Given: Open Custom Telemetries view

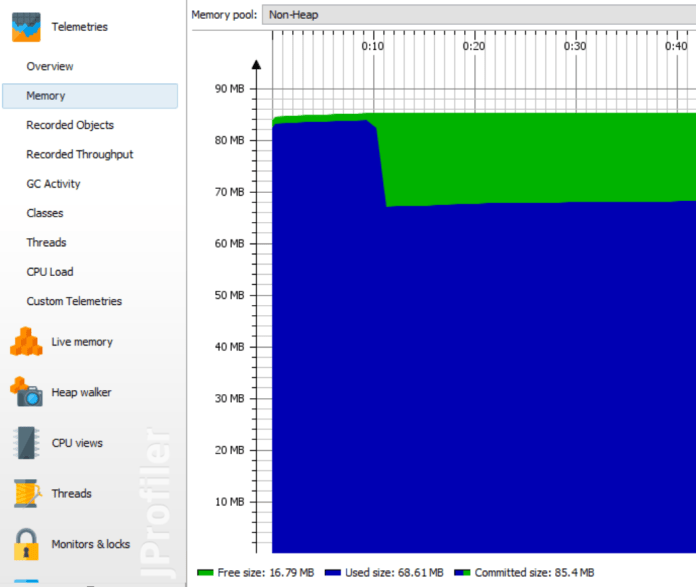Looking at the screenshot, I should pyautogui.click(x=74, y=301).
